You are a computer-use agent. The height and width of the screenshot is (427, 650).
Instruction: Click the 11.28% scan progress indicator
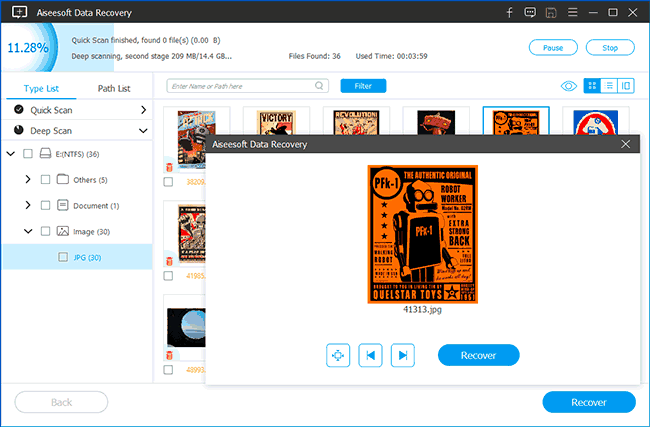(x=28, y=48)
